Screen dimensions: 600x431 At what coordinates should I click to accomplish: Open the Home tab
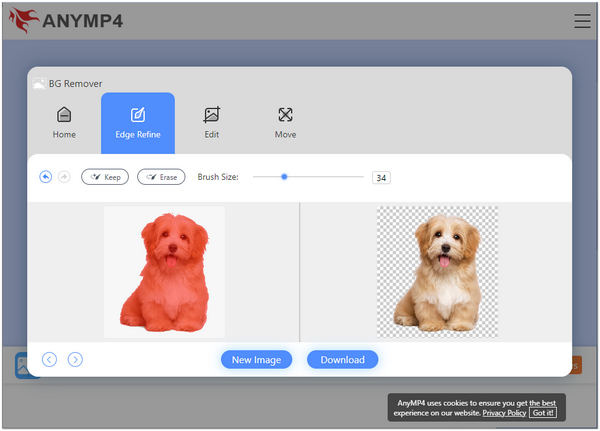pyautogui.click(x=64, y=122)
